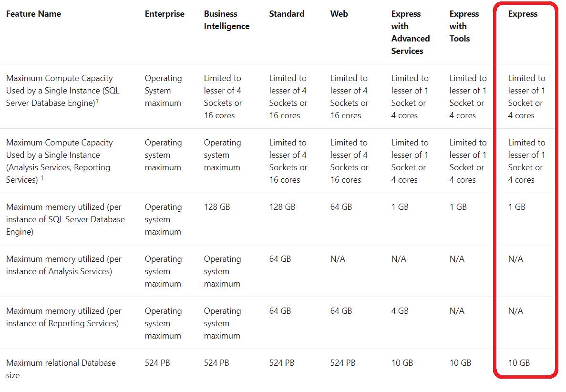The width and height of the screenshot is (566, 392).
Task: Click the 4 GB Reporting Services cell
Action: tap(400, 311)
